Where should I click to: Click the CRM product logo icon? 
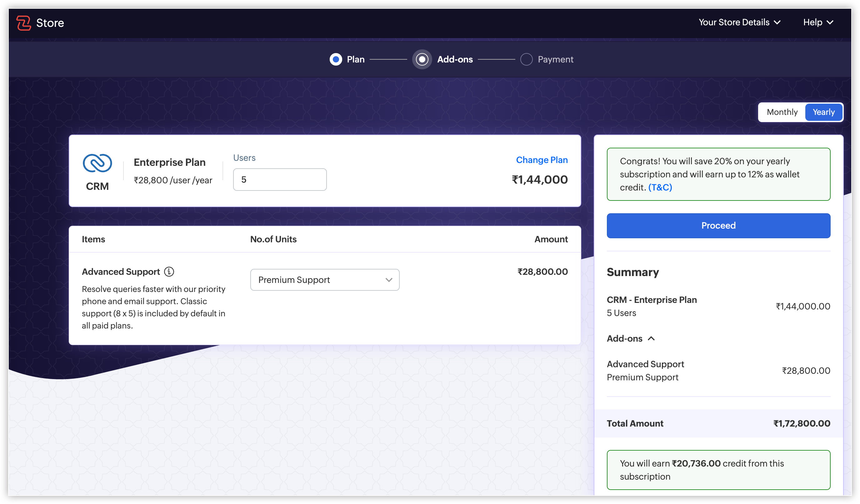[x=97, y=163]
